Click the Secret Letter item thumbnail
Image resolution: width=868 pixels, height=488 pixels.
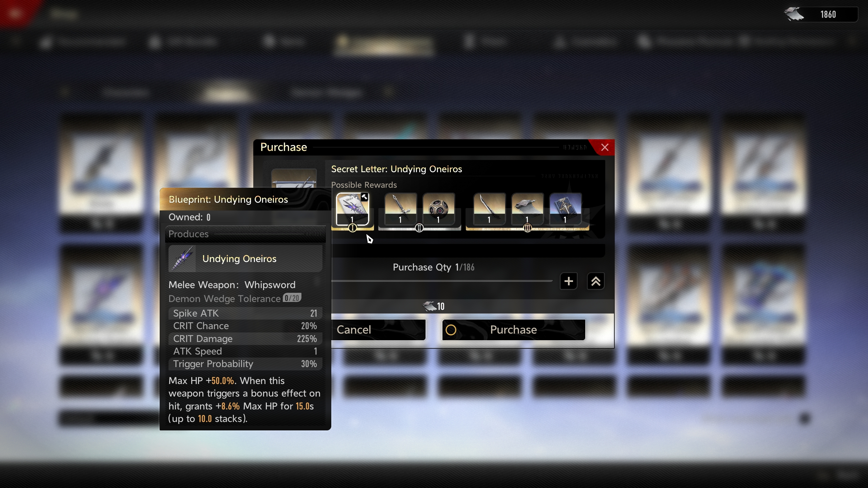point(294,180)
